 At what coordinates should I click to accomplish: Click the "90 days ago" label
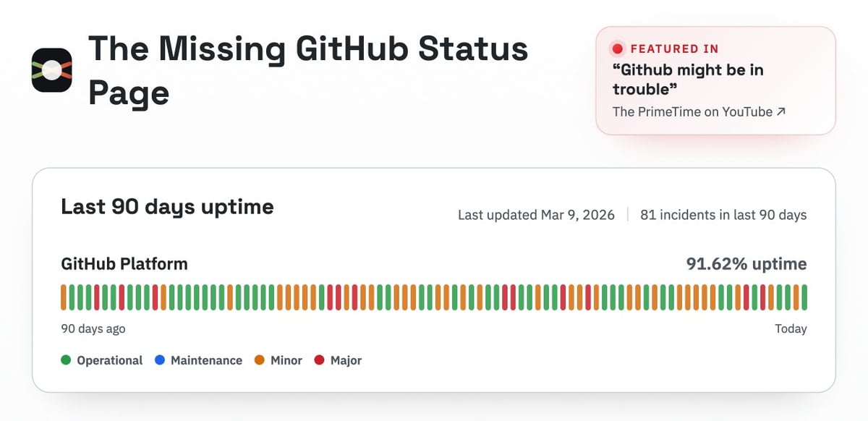point(93,329)
